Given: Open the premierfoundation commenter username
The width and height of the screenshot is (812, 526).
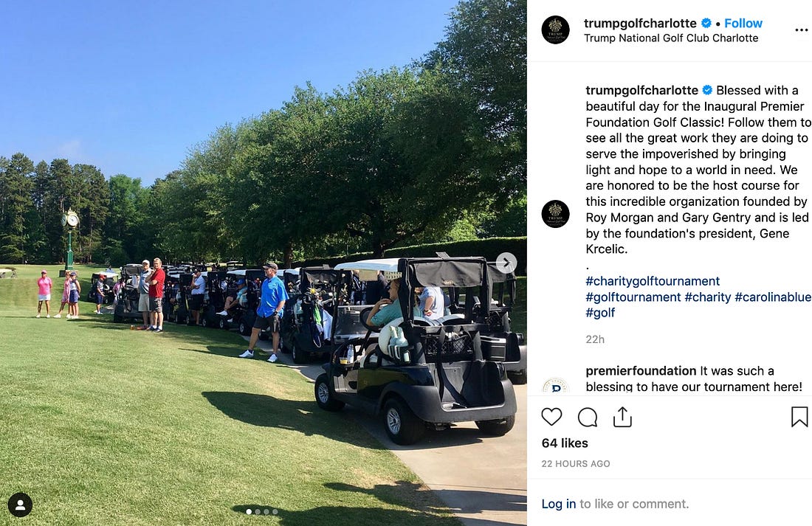Looking at the screenshot, I should click(x=641, y=371).
